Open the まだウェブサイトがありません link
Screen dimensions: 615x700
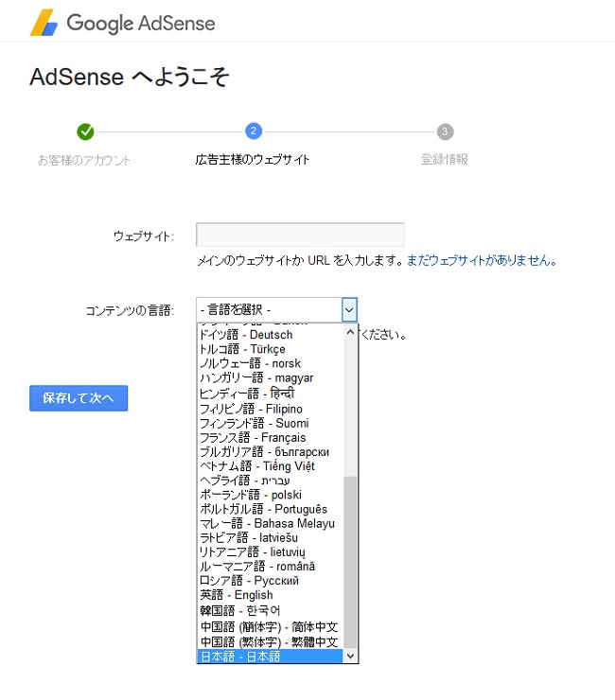482,260
